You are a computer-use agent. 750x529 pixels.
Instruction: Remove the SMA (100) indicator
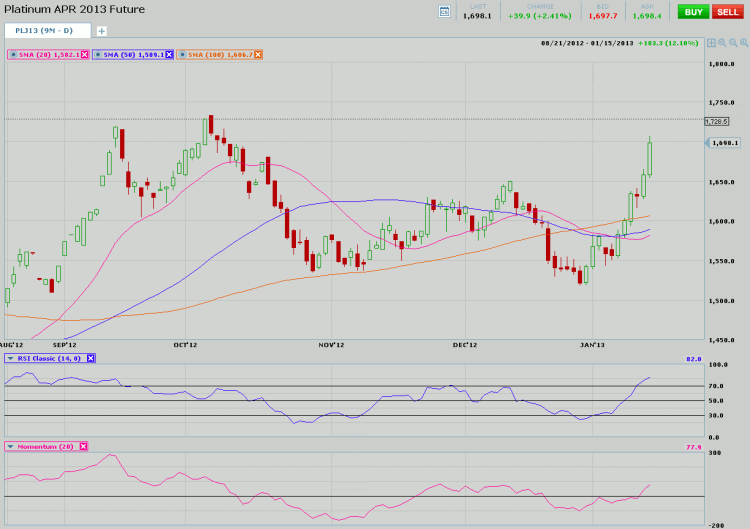click(258, 53)
